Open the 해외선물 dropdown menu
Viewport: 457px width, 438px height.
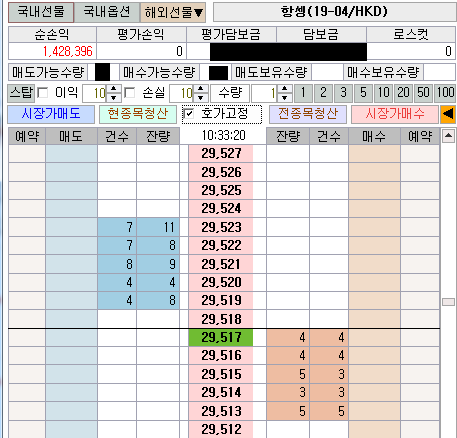173,12
